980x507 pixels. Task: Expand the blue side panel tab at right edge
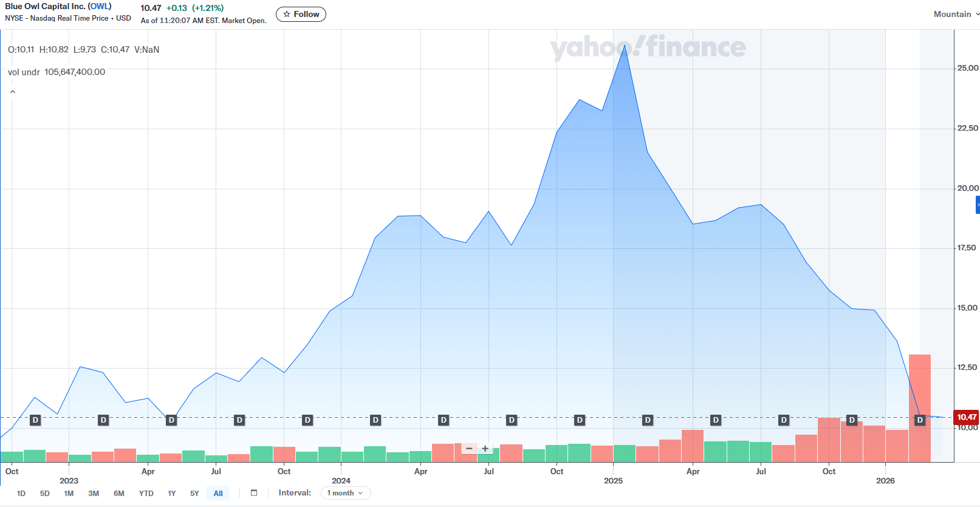click(x=978, y=205)
